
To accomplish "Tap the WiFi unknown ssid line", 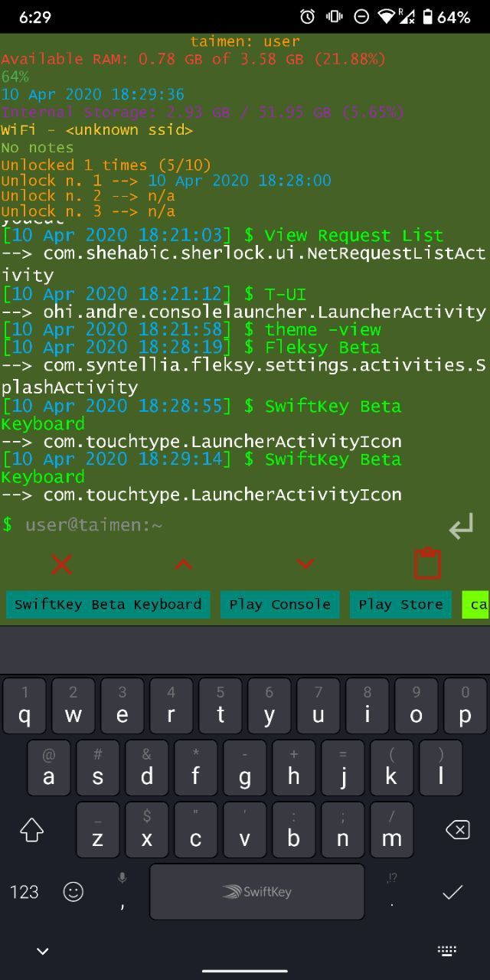I will pyautogui.click(x=96, y=129).
